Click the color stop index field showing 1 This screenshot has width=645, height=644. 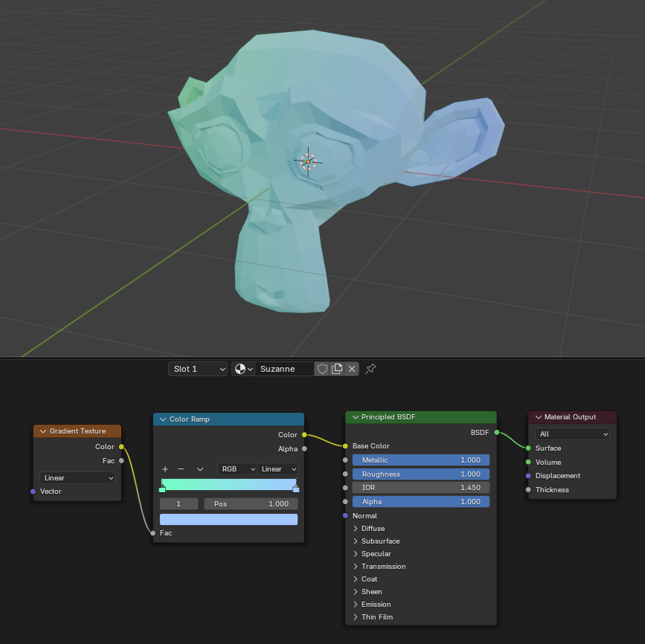tap(179, 503)
